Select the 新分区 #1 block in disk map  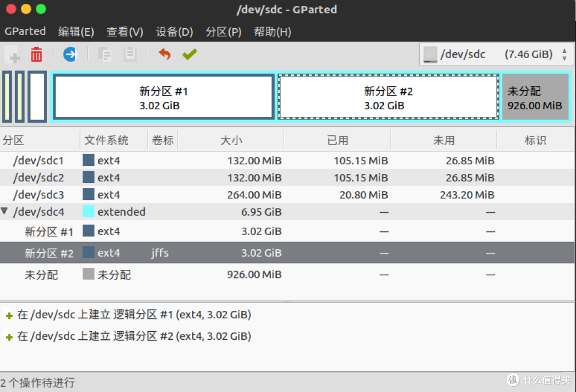tap(163, 98)
